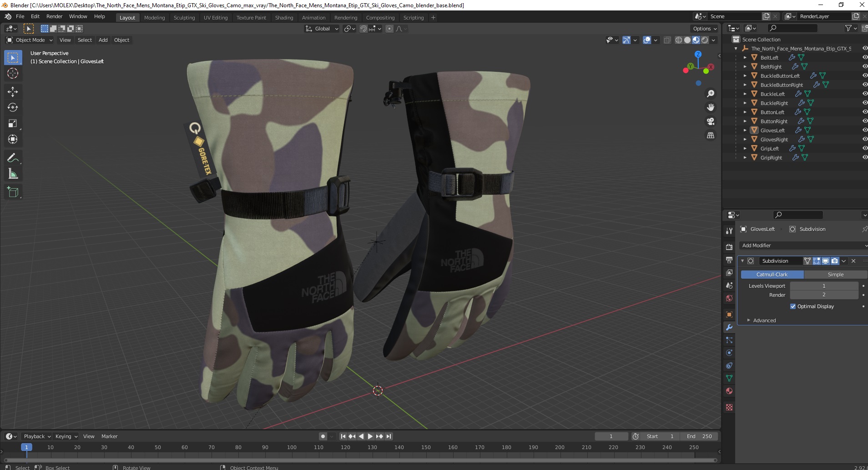Expand the Advanced section
This screenshot has height=470, width=868.
tap(764, 320)
